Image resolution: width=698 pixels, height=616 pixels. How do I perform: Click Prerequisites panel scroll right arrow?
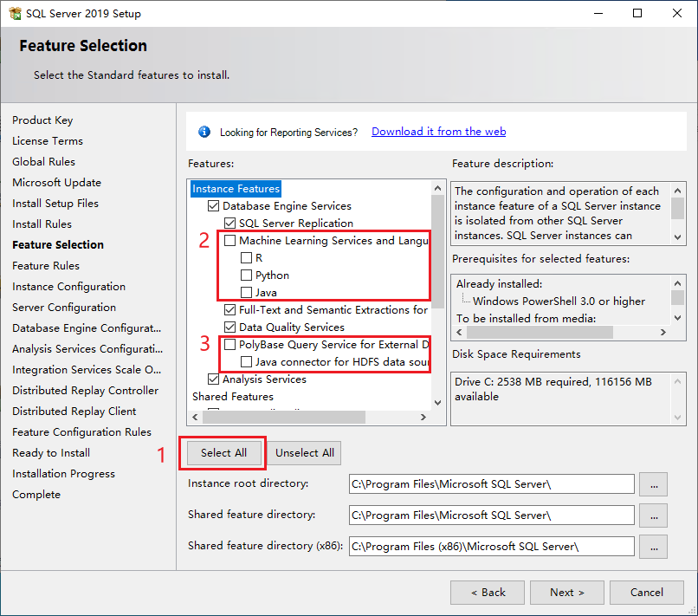tap(663, 333)
